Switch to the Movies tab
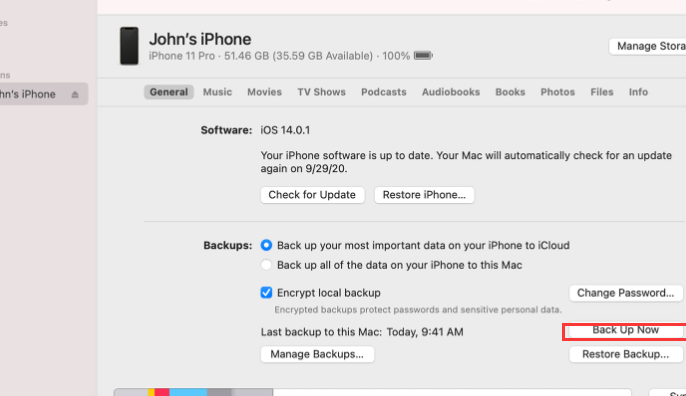Viewport: 686px width, 396px height. (264, 92)
